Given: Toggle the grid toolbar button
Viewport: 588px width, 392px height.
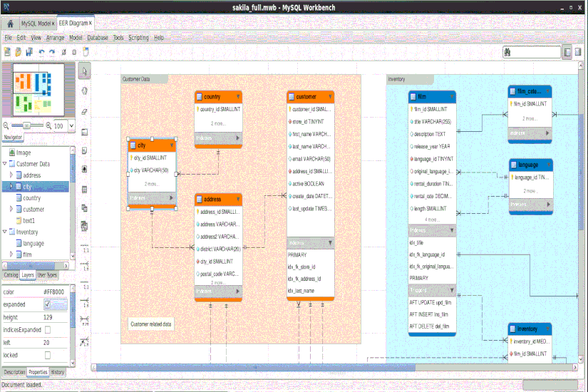Looking at the screenshot, I should coord(63,52).
